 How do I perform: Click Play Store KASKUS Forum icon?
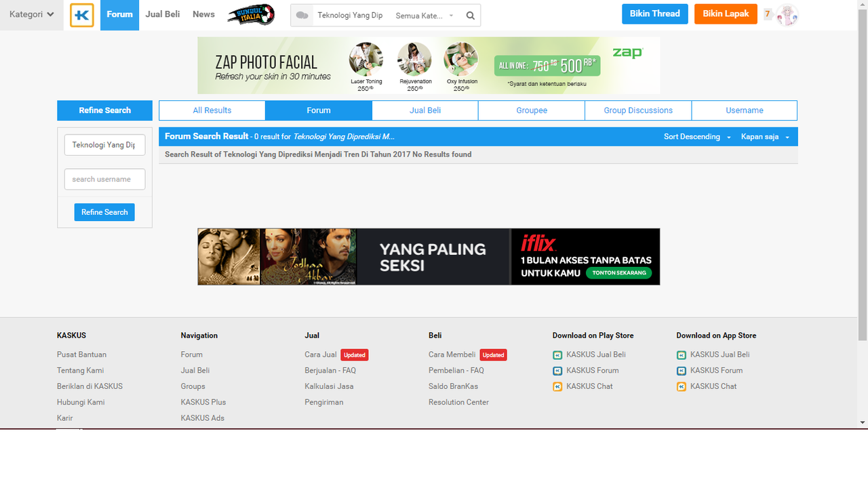[557, 371]
